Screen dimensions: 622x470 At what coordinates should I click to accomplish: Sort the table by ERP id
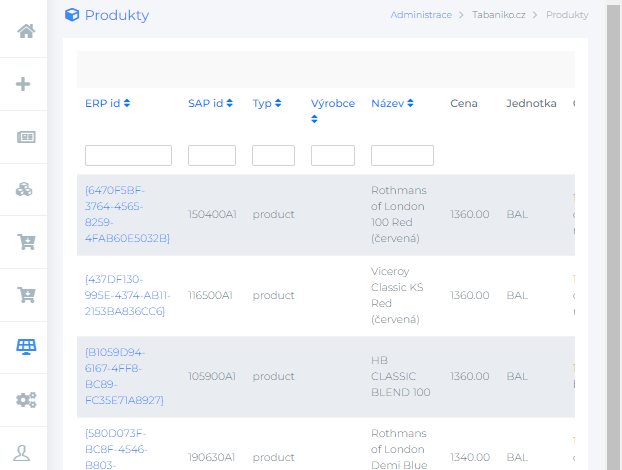click(x=107, y=103)
